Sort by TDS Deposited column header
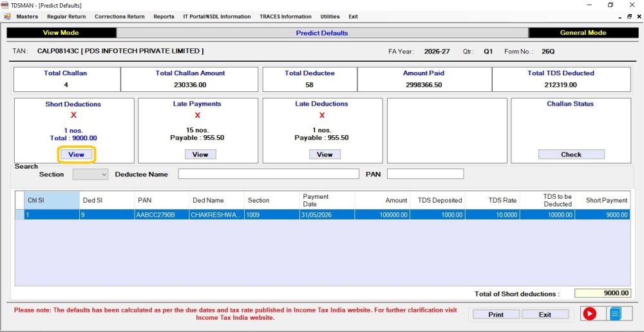This screenshot has width=644, height=332. (x=437, y=200)
